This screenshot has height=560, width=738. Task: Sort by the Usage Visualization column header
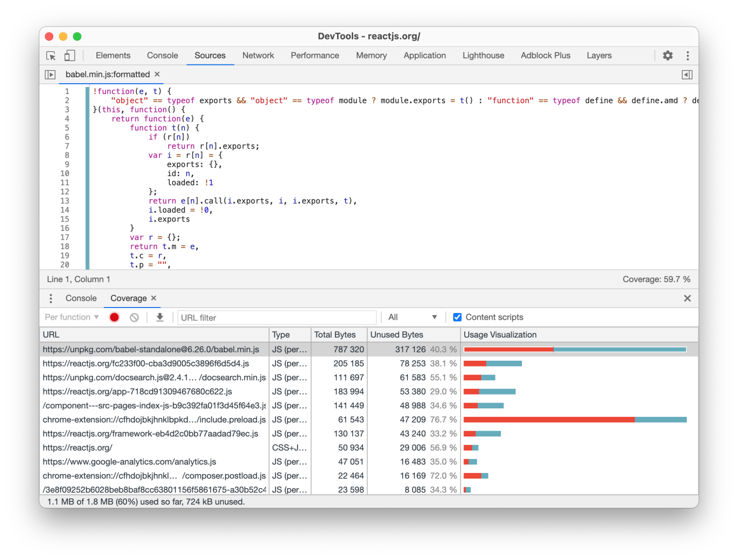[x=580, y=335]
